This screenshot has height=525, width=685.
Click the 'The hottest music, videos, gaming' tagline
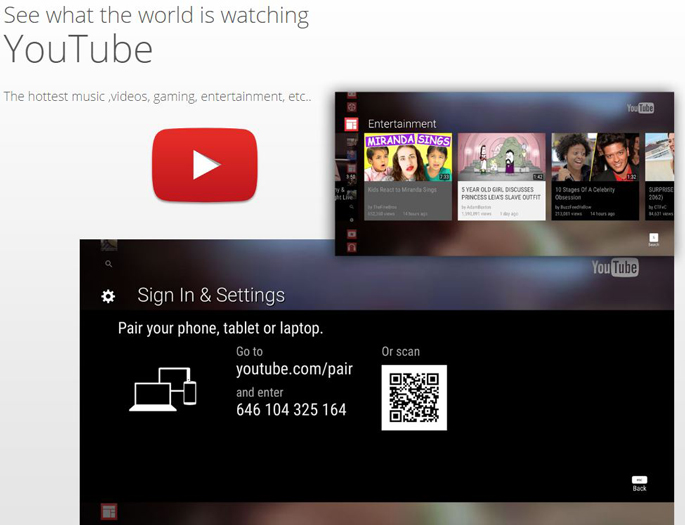(158, 96)
